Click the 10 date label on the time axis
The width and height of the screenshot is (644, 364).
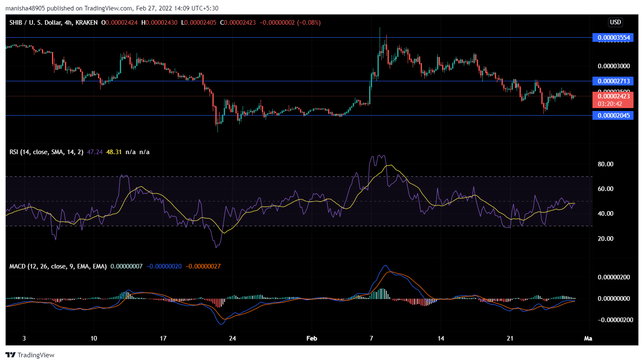click(x=94, y=338)
